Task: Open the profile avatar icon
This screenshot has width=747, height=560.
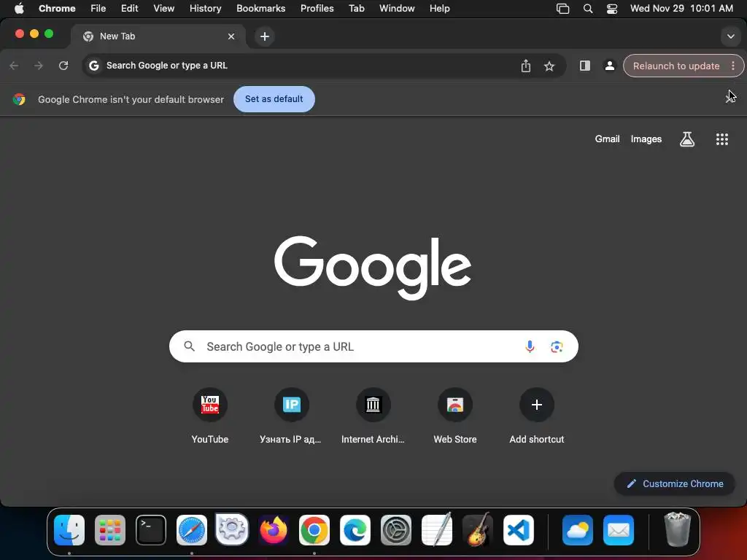Action: 609,66
